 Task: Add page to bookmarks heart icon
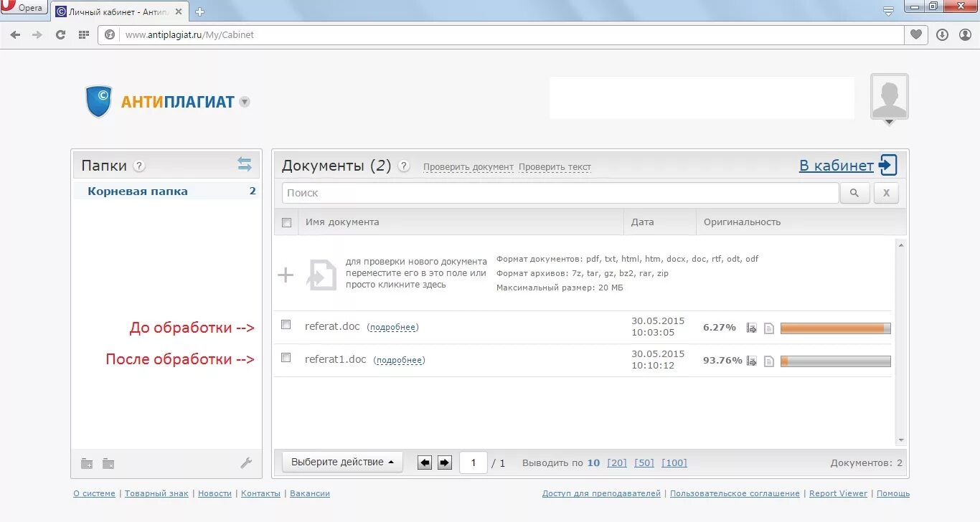[916, 34]
